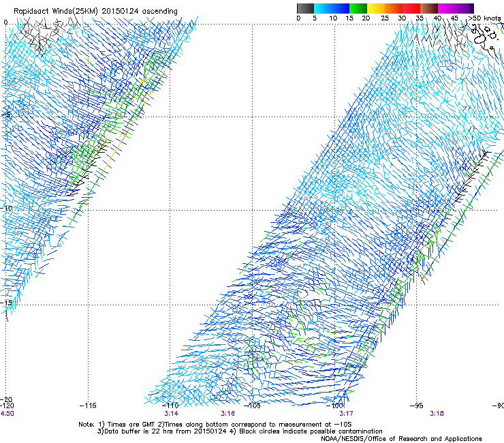The image size is (504, 443).
Task: Click the '-115' longitude axis label
Action: click(88, 406)
